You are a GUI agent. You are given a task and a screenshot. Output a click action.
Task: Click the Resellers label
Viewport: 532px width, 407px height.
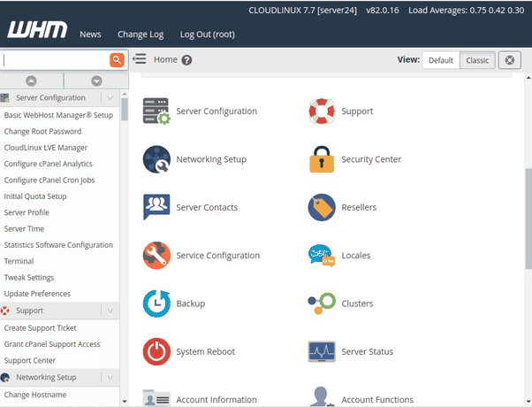click(x=359, y=207)
